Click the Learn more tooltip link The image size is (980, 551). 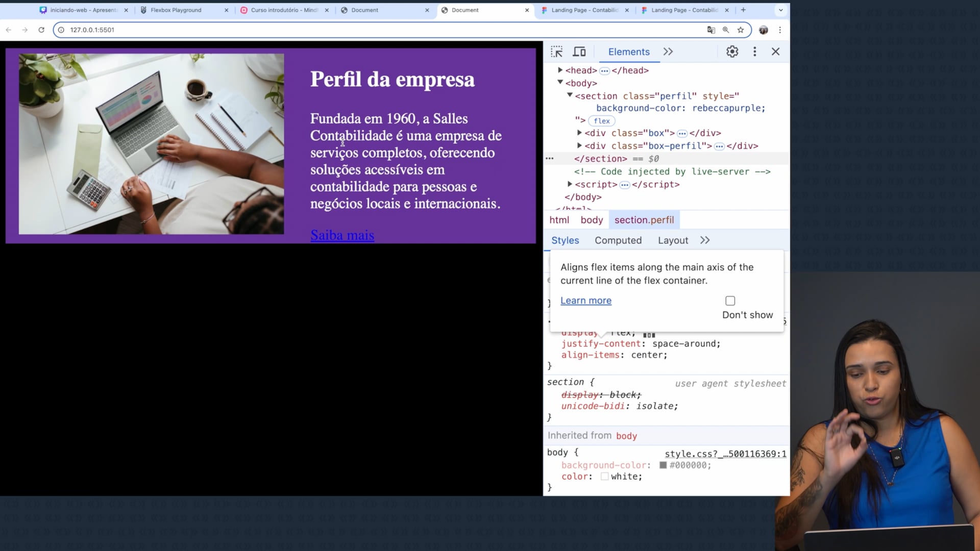pyautogui.click(x=585, y=300)
